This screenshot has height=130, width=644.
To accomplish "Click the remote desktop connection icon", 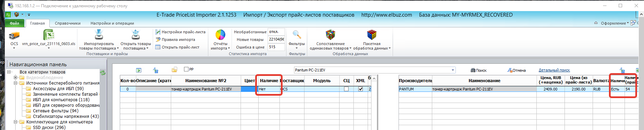I will [10, 6].
